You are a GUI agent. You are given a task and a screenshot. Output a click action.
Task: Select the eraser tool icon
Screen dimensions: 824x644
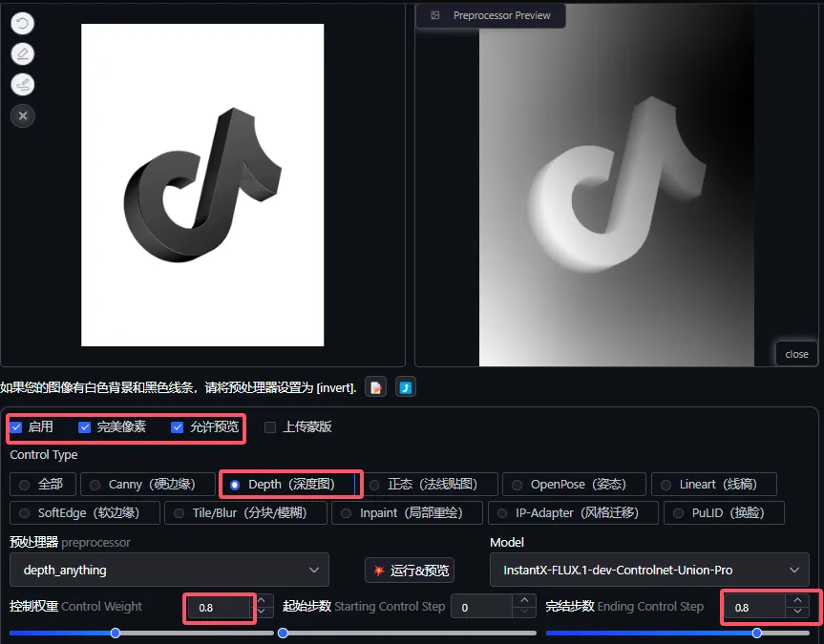pos(23,54)
